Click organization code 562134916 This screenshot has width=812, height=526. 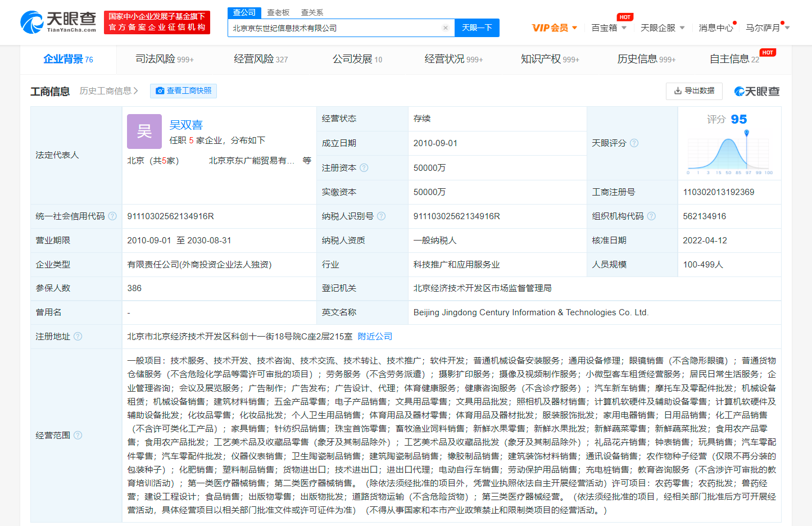click(705, 216)
